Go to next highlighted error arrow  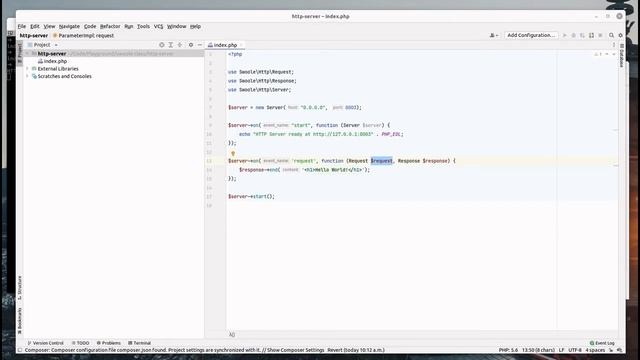(613, 54)
